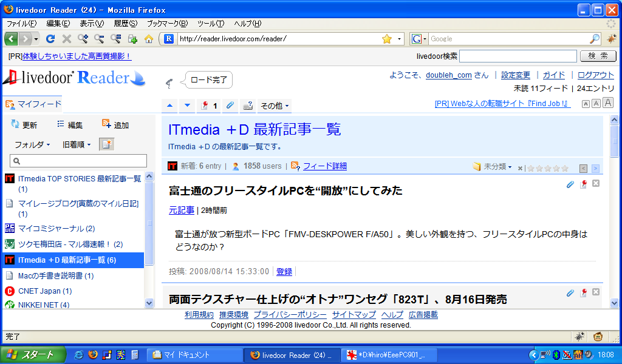This screenshot has height=364, width=622.
Task: Close the 823T article entry
Action: point(596,292)
